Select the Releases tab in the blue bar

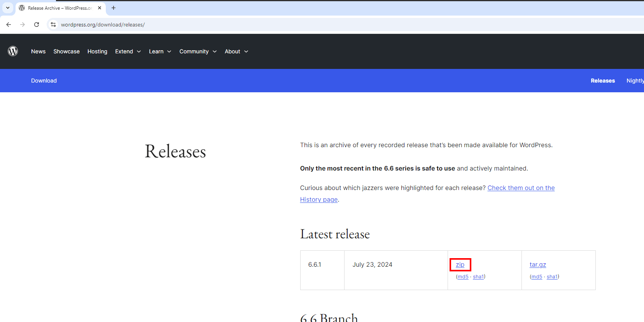click(603, 81)
